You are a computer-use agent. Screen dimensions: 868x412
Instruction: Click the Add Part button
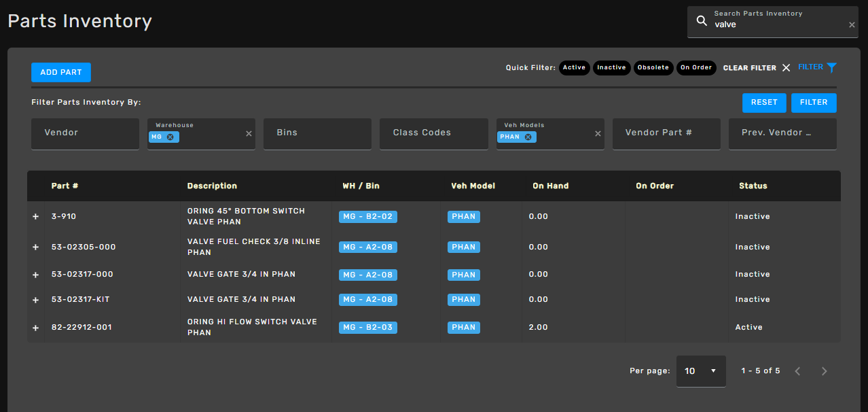61,73
